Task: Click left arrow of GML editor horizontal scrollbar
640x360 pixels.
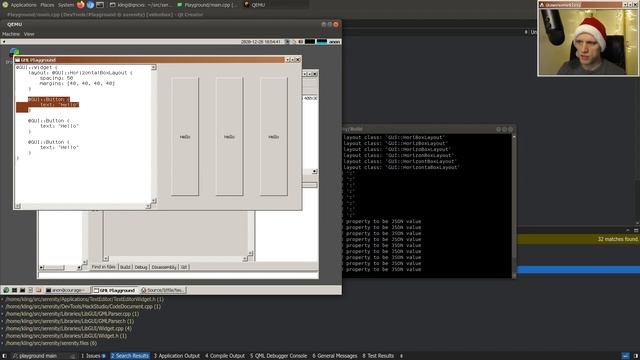Action: 18,206
